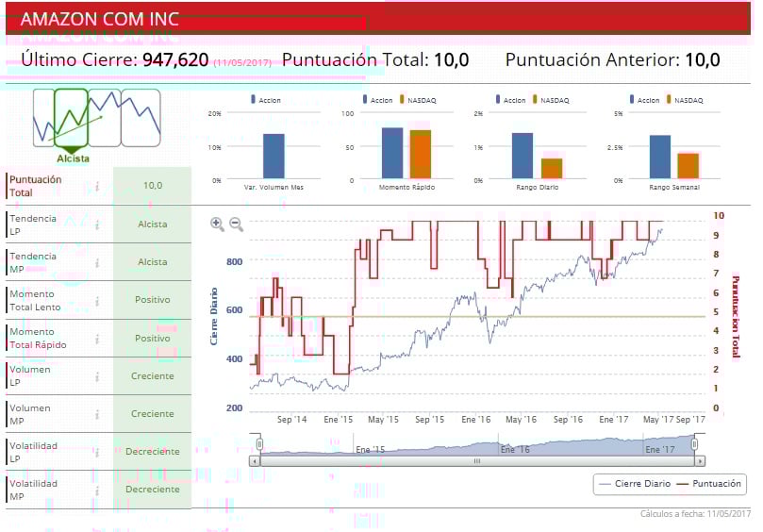The height and width of the screenshot is (532, 763).
Task: Toggle Cierre Diario series in chart legend
Action: pyautogui.click(x=635, y=484)
